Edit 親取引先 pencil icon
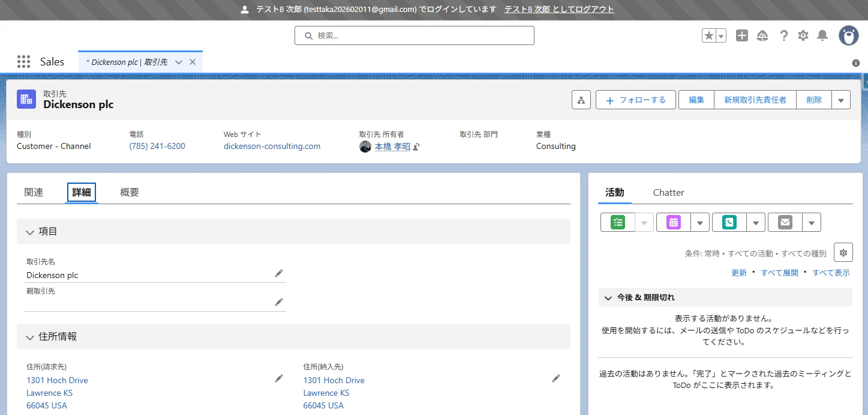868x415 pixels. click(x=279, y=302)
